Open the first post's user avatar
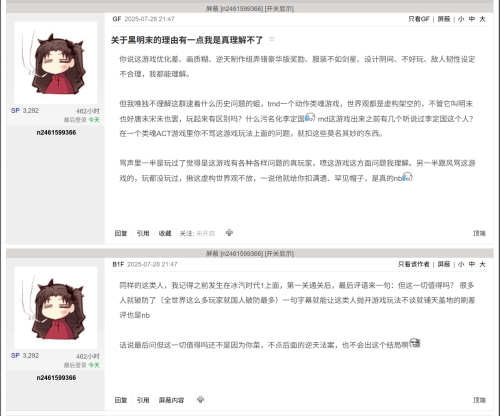Image resolution: width=500 pixels, height=416 pixels. [56, 63]
